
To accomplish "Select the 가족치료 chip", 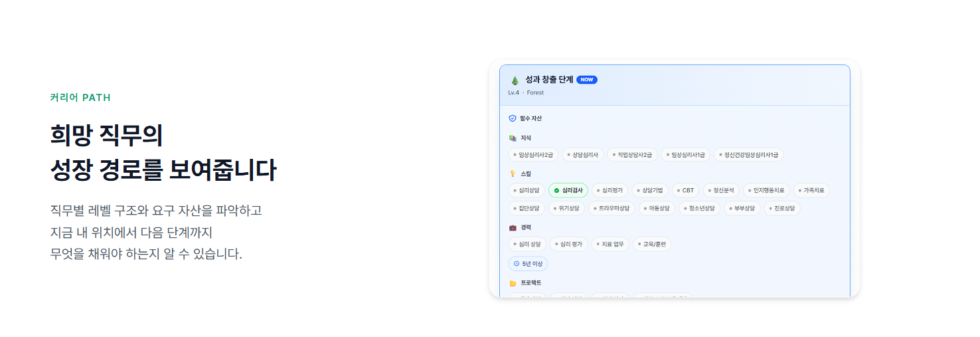I will (x=811, y=190).
